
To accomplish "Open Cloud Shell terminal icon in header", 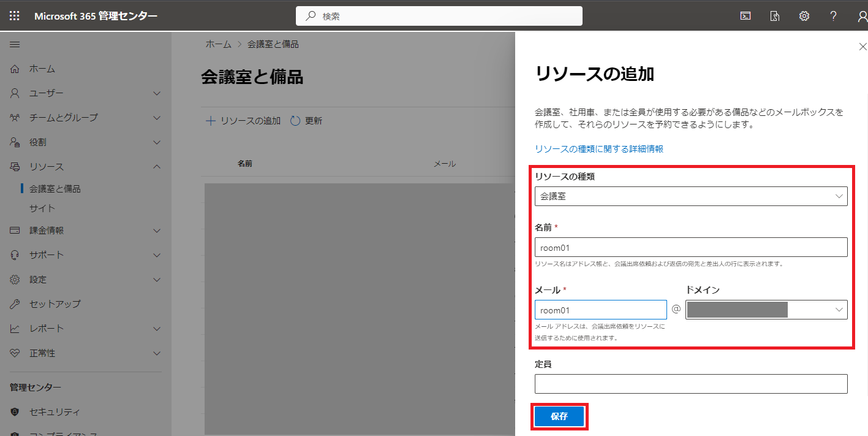I will pyautogui.click(x=745, y=16).
